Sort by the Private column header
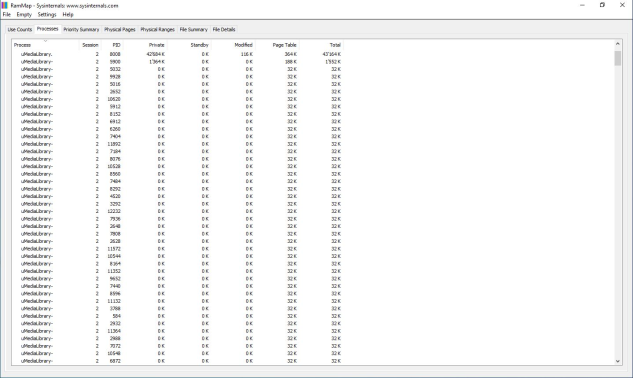The image size is (633, 378). click(x=145, y=45)
